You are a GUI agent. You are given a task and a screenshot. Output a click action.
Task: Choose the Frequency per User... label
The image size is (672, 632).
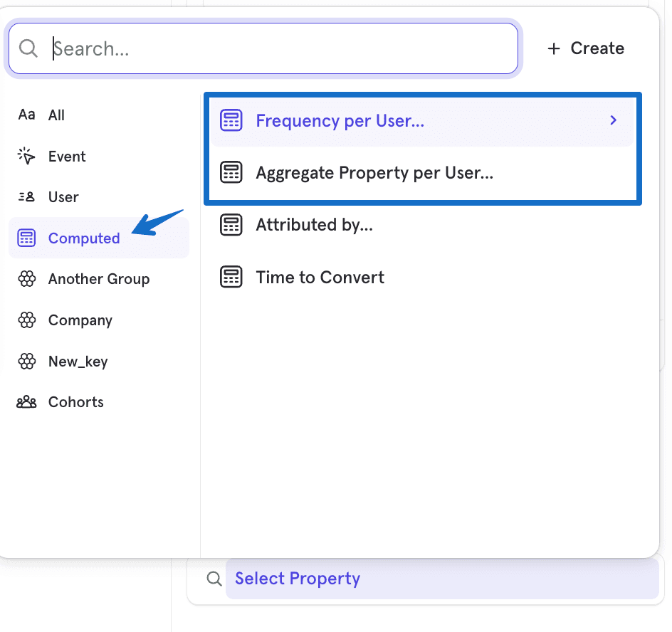point(340,121)
